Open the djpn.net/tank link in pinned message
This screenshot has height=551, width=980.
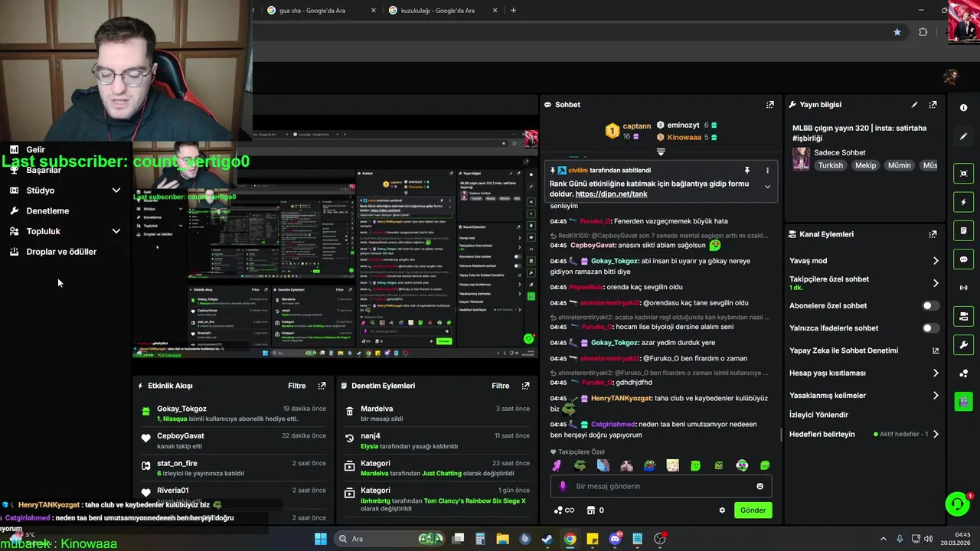(611, 194)
